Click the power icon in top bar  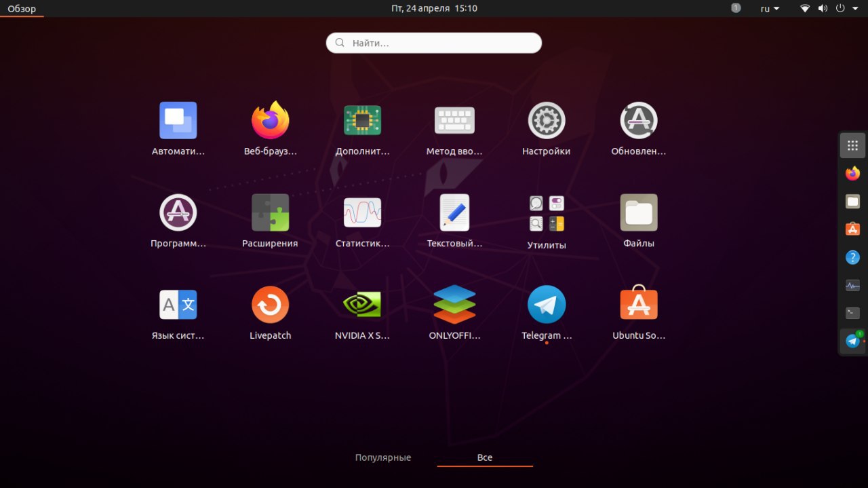840,9
